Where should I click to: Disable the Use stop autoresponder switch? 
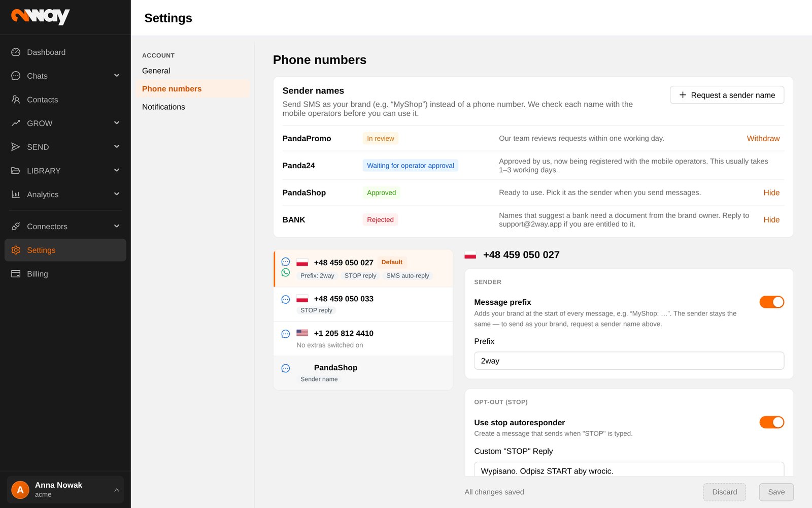[771, 422]
